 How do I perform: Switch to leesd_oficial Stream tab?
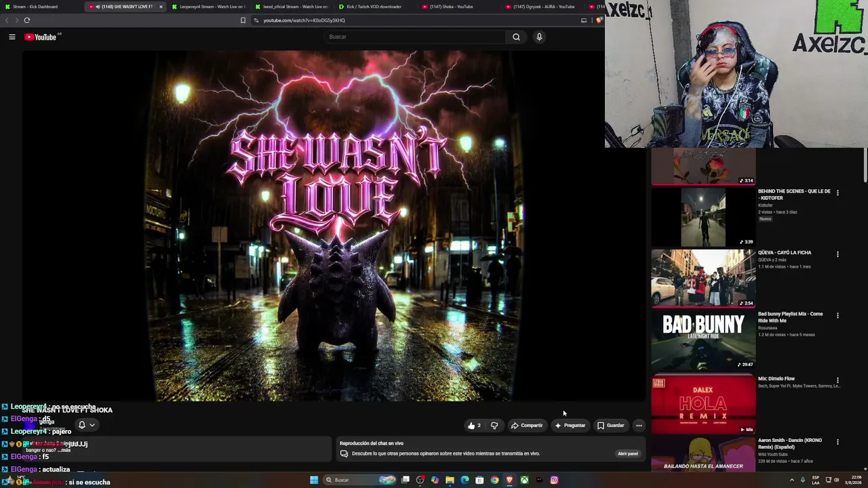coord(292,7)
